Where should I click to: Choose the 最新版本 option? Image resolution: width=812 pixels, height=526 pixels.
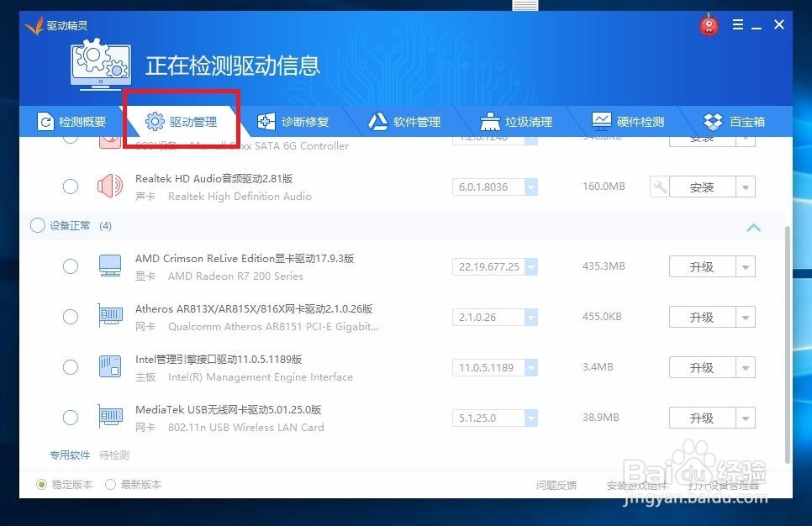click(x=110, y=485)
